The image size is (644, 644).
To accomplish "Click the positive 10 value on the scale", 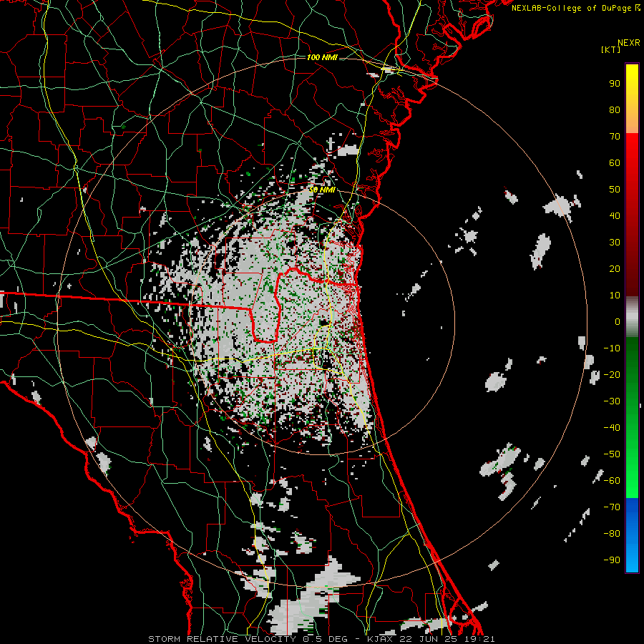I will tap(615, 296).
